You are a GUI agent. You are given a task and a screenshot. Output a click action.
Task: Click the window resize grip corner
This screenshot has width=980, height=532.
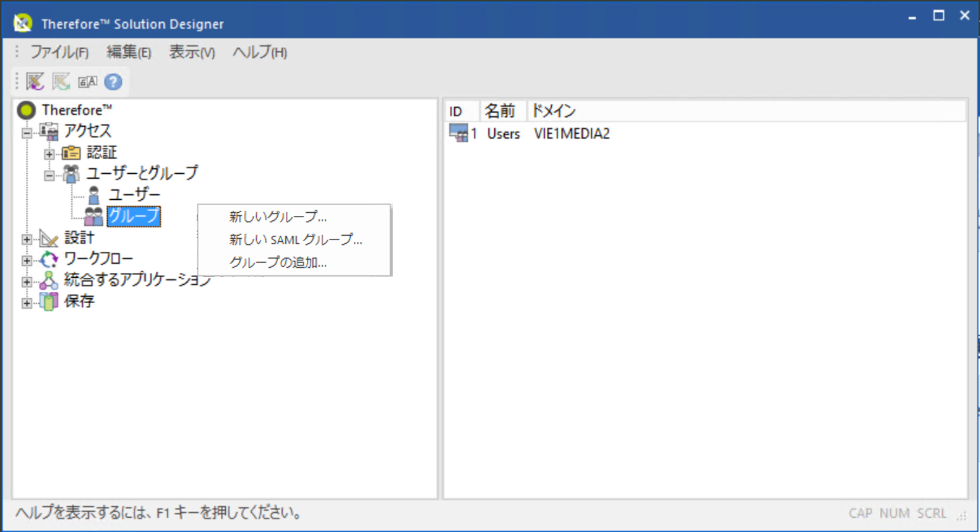point(962,515)
